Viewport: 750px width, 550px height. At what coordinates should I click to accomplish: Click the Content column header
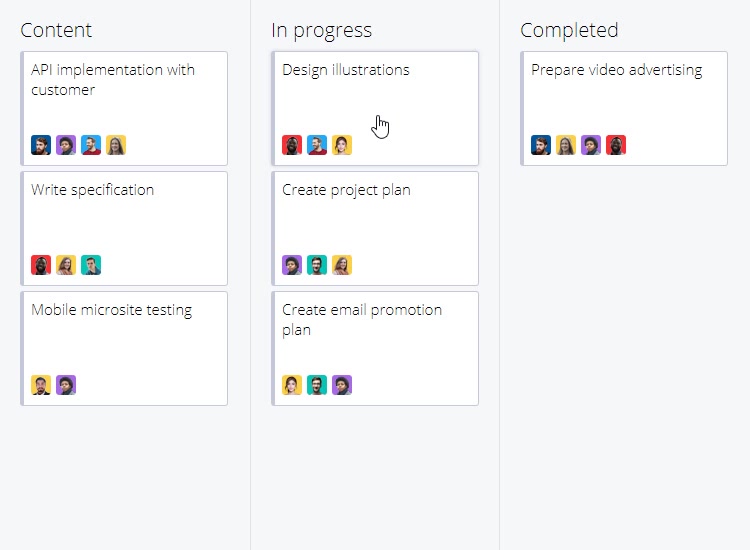[x=56, y=30]
